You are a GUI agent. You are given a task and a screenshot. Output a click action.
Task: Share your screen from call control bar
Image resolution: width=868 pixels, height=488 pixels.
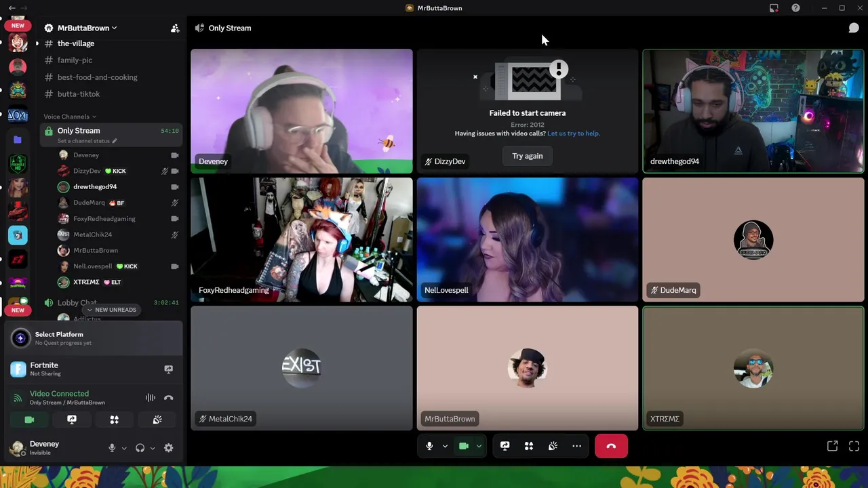click(x=505, y=446)
